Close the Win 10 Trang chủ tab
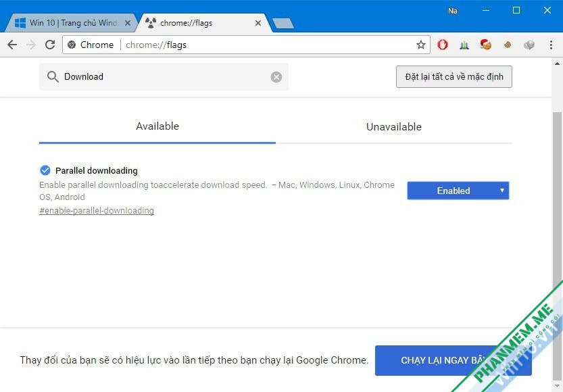The width and height of the screenshot is (563, 392). (x=128, y=24)
